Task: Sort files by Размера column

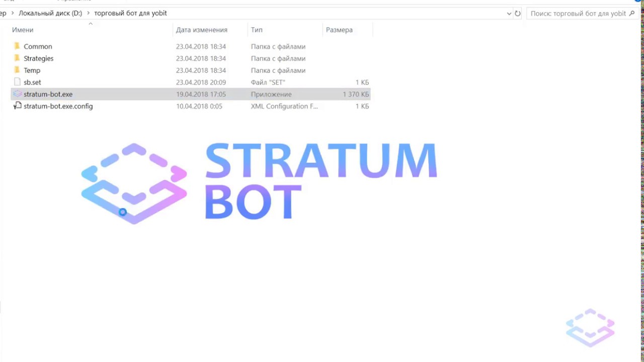Action: (339, 30)
